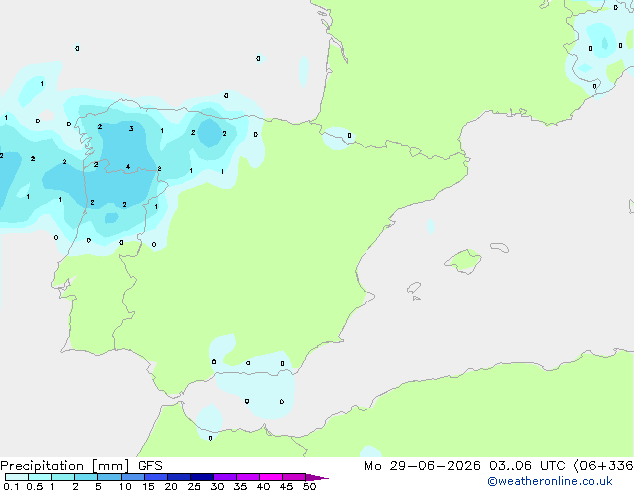634x490 pixels.
Task: Click the 20–25 mm dark blue legend segment
Action: pyautogui.click(x=179, y=477)
